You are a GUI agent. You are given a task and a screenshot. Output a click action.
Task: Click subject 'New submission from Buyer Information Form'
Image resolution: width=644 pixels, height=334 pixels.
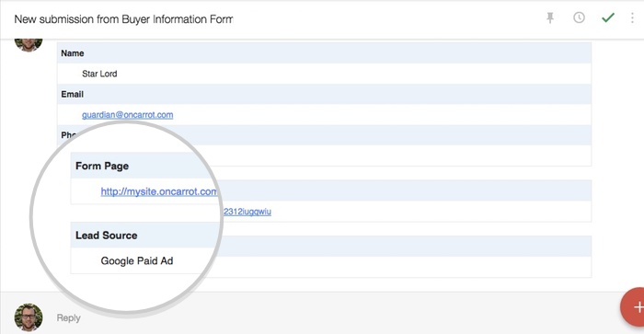(123, 19)
